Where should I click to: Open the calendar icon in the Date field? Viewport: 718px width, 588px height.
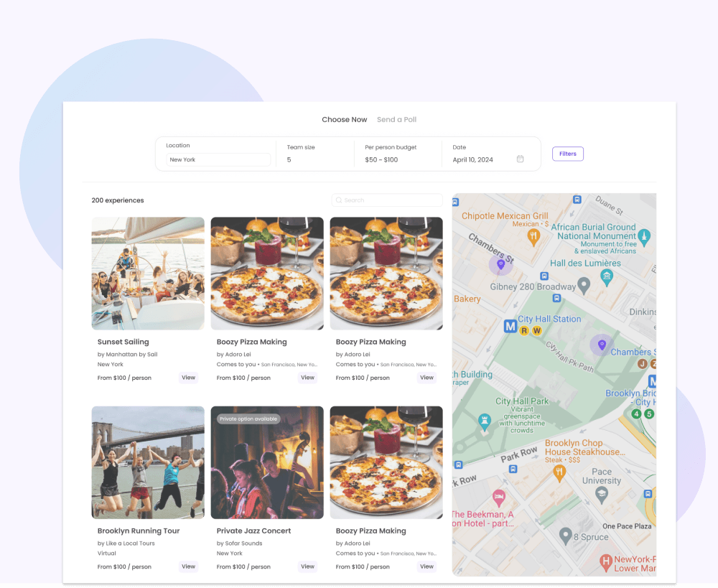[520, 159]
